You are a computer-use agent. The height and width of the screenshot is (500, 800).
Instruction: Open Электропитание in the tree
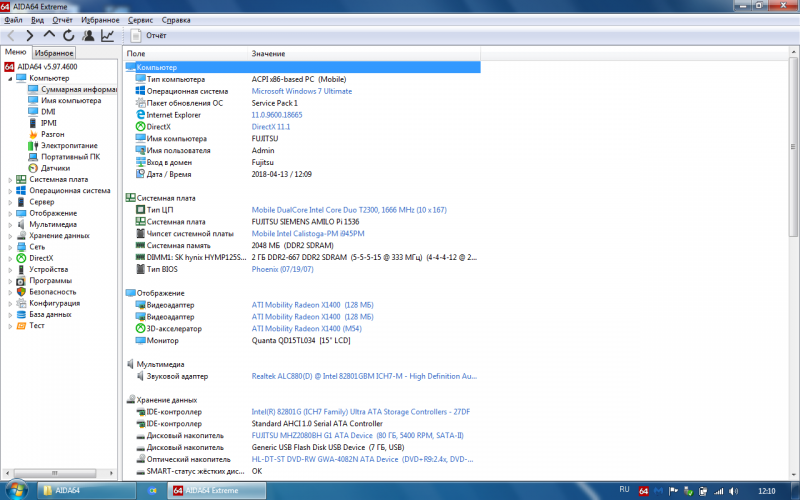(x=69, y=145)
